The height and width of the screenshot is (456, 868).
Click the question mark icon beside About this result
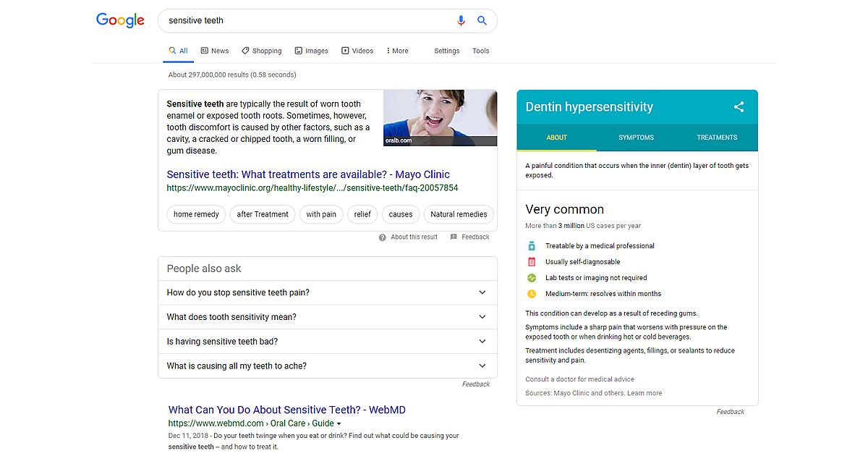[x=383, y=237]
